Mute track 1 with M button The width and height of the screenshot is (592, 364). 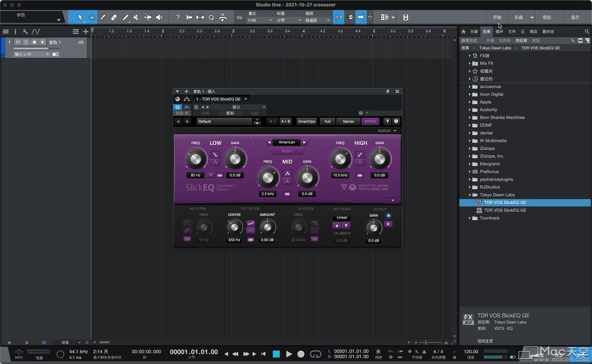click(18, 42)
